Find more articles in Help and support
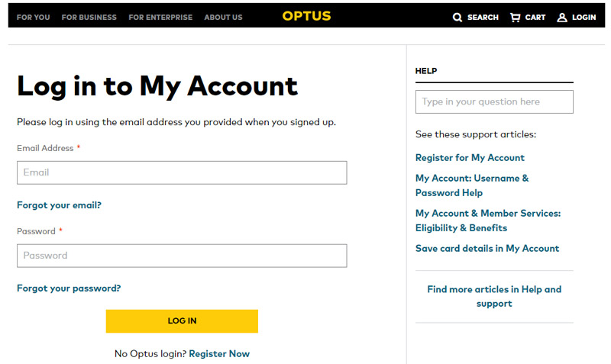The image size is (611, 364). (x=494, y=296)
